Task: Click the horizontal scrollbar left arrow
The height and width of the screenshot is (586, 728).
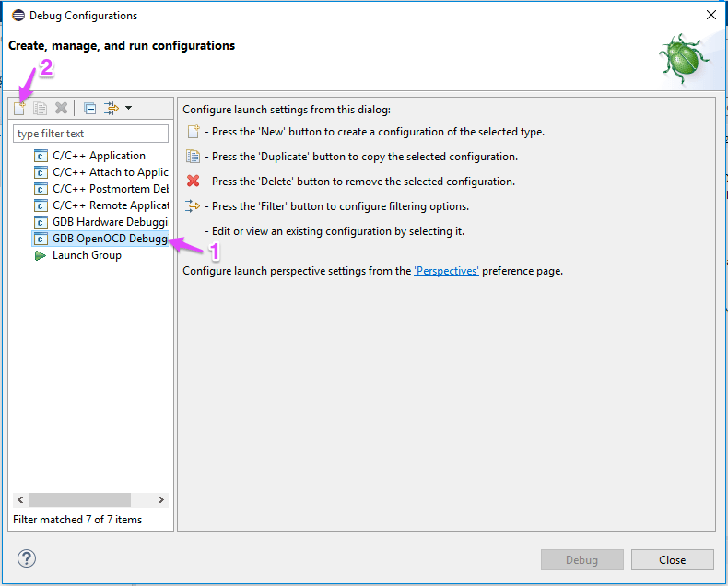Action: tap(20, 499)
